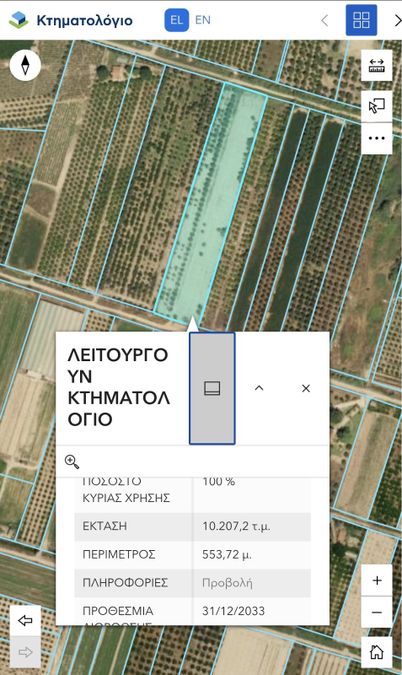
Task: Switch language to EL
Action: coord(176,20)
